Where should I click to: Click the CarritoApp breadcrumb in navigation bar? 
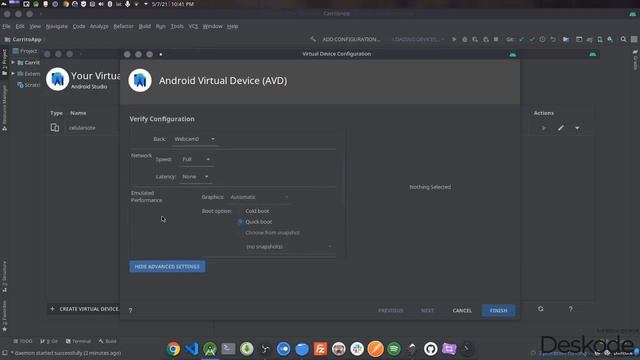pos(23,40)
